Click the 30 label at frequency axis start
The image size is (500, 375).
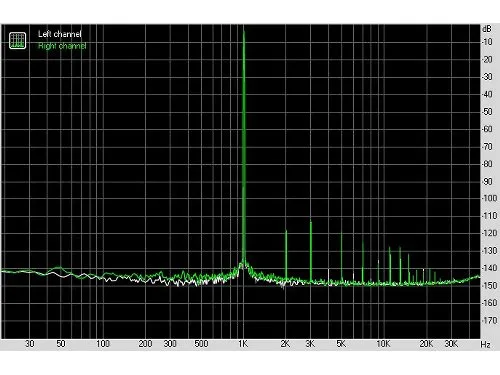click(30, 344)
